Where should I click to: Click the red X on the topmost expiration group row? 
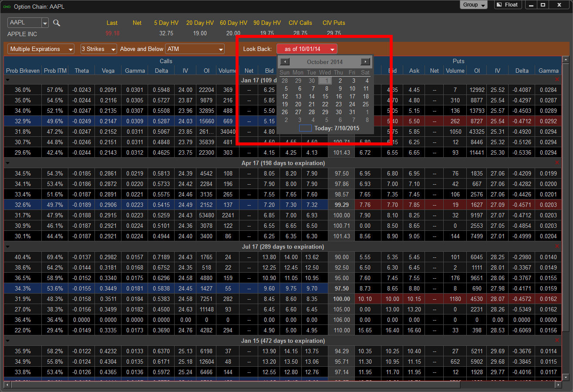(557, 80)
